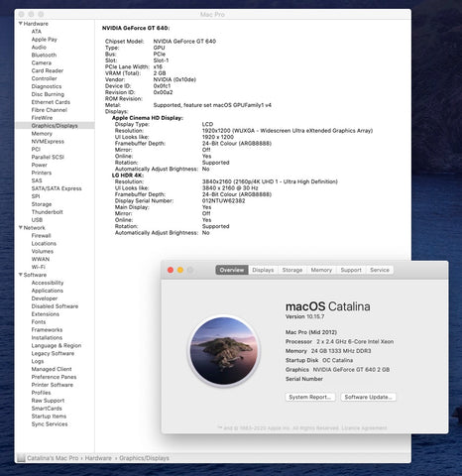This screenshot has height=476, width=462.
Task: Switch to the Overview tab
Action: click(232, 270)
